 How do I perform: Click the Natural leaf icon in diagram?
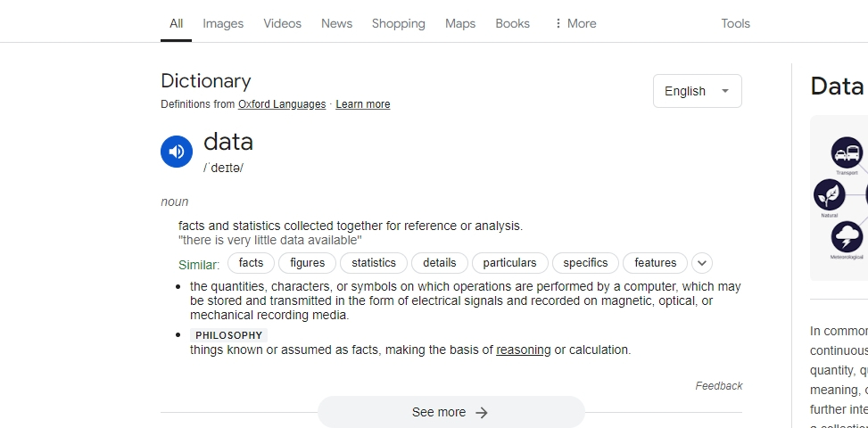tap(830, 194)
